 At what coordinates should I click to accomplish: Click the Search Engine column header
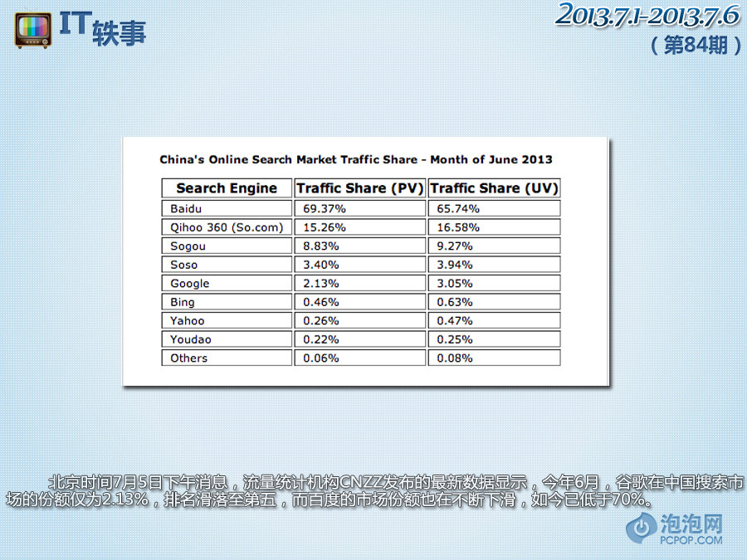pos(227,188)
